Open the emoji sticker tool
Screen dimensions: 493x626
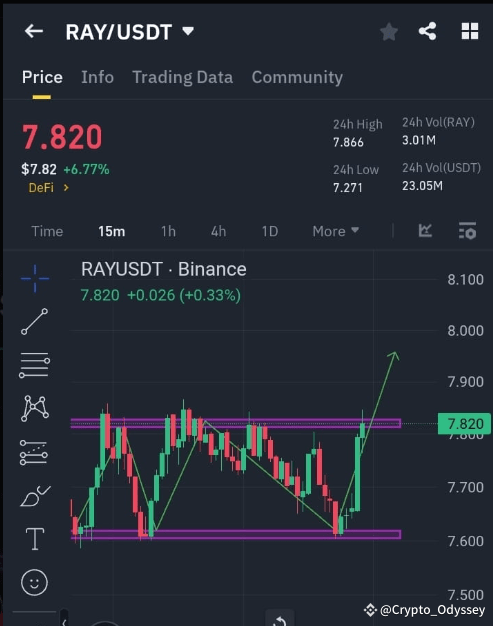(34, 582)
